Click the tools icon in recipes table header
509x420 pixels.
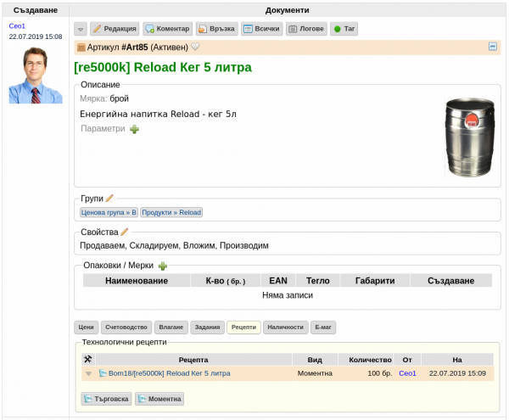point(88,359)
